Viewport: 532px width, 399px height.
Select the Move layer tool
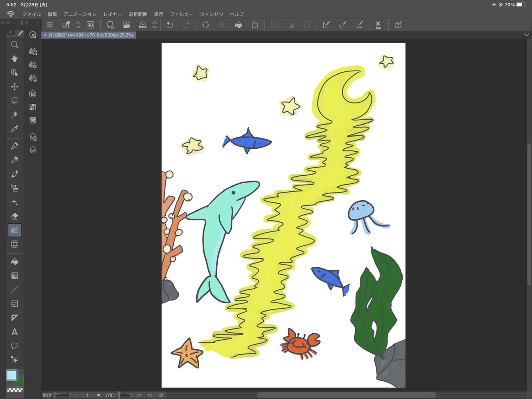pos(15,87)
